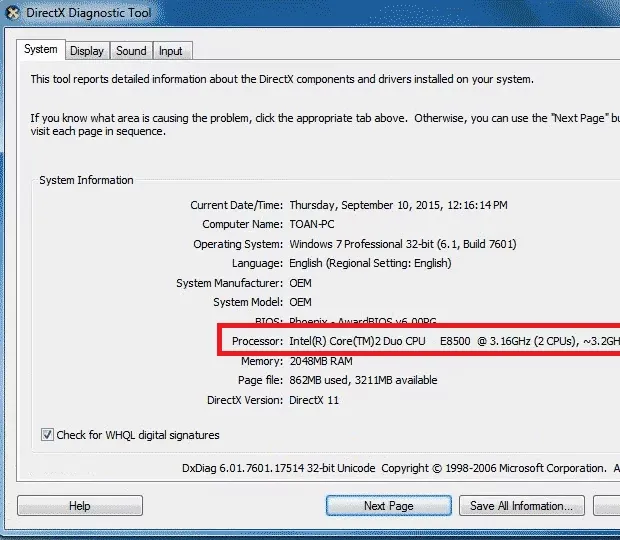Click Save All Information button
This screenshot has height=540, width=620.
[521, 506]
